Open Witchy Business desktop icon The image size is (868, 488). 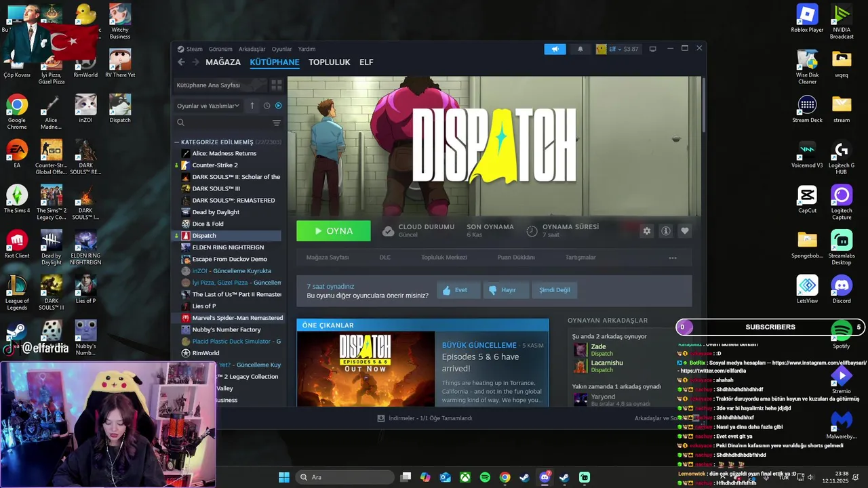(120, 20)
